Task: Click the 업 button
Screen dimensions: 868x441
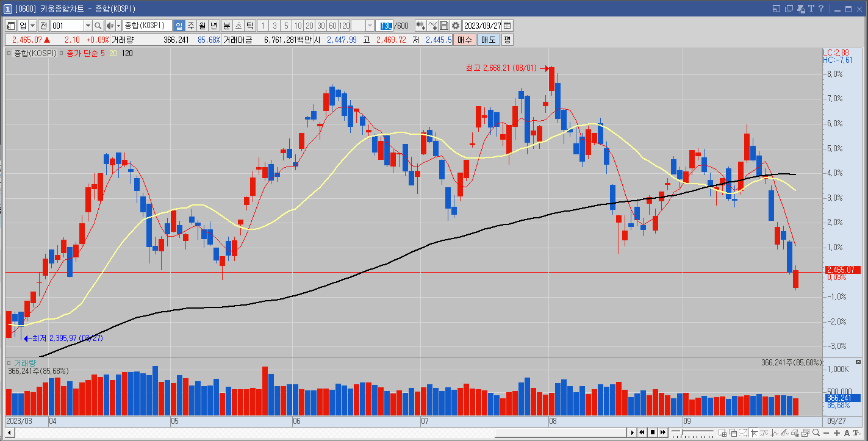Action: [x=23, y=26]
